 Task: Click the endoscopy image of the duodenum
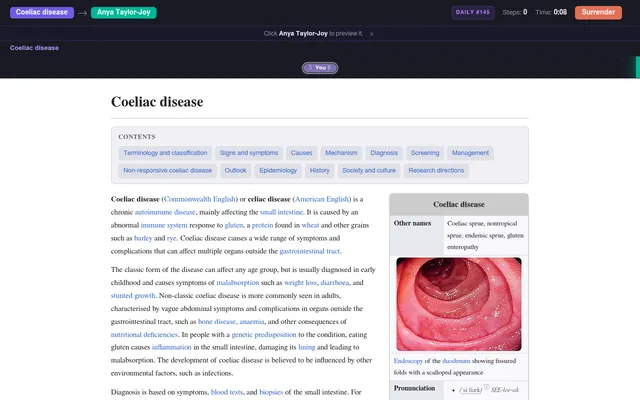(459, 304)
